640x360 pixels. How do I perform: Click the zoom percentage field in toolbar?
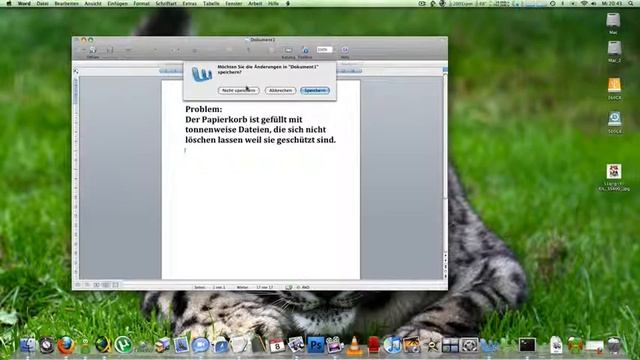point(324,49)
